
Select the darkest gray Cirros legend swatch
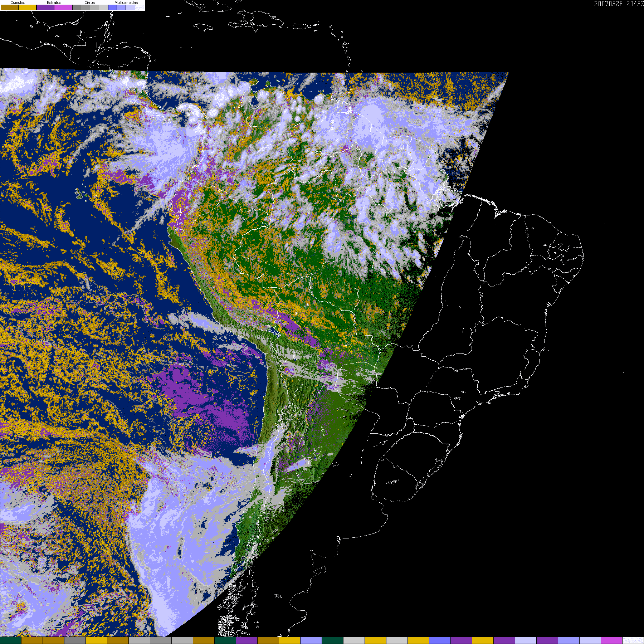77,7
